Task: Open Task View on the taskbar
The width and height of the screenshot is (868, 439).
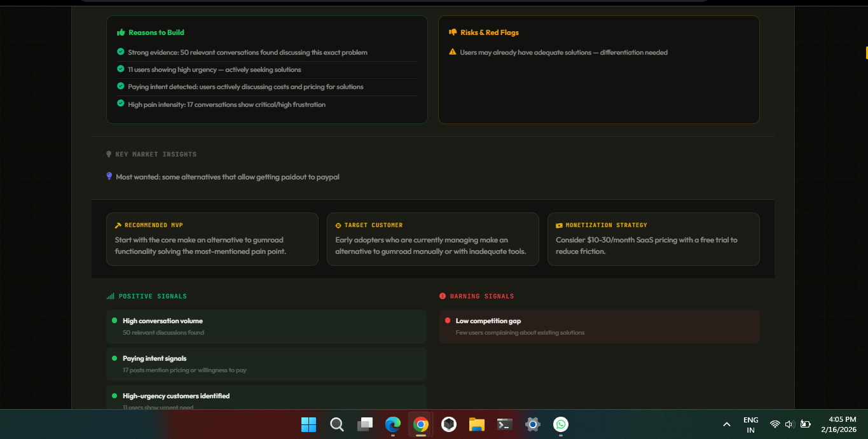Action: tap(365, 424)
